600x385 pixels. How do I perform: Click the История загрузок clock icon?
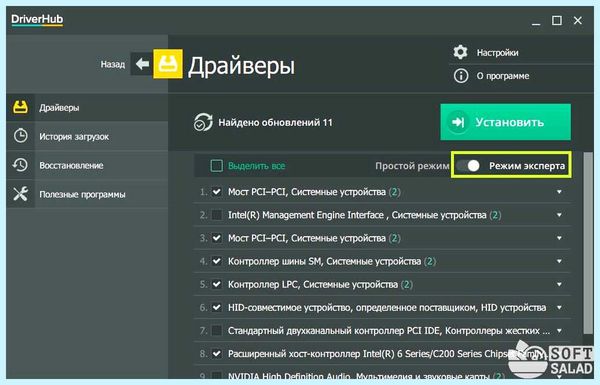coord(20,136)
